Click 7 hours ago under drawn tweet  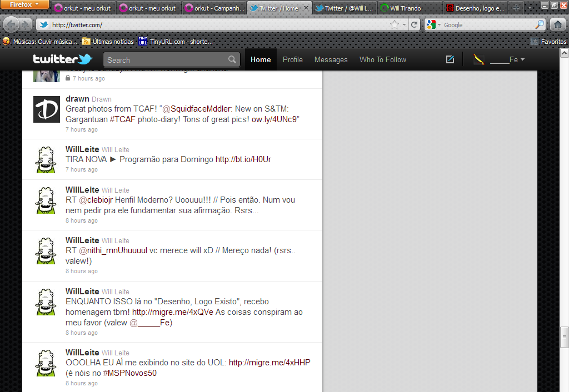(82, 129)
